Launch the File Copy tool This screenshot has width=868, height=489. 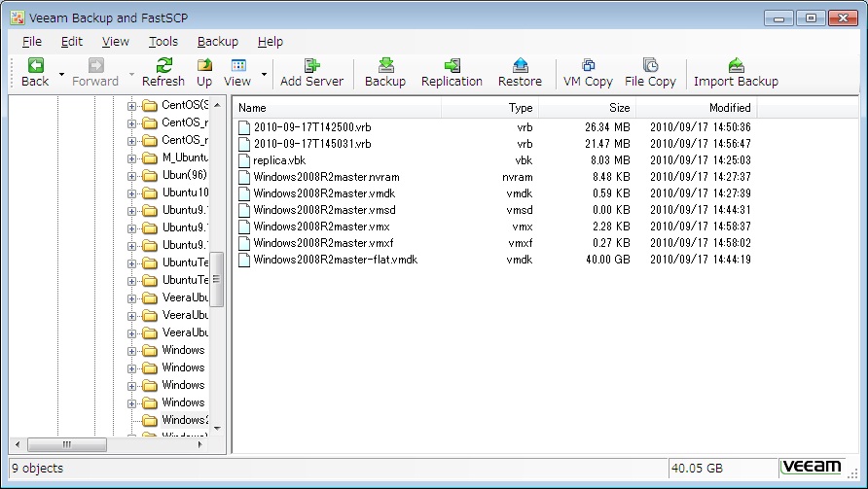click(650, 73)
